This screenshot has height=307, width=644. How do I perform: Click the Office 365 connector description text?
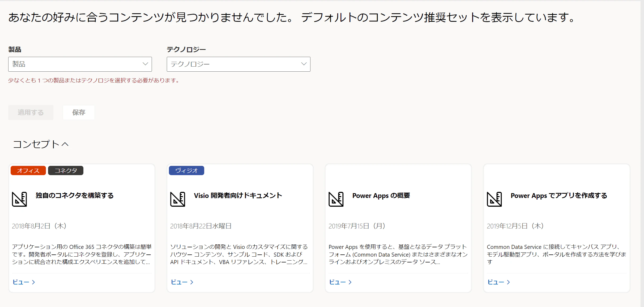82,254
